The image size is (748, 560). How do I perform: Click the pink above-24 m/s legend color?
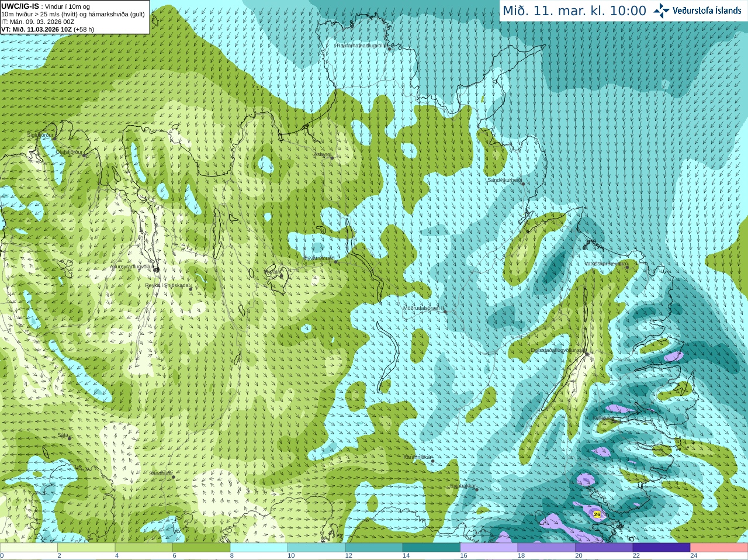click(x=719, y=548)
